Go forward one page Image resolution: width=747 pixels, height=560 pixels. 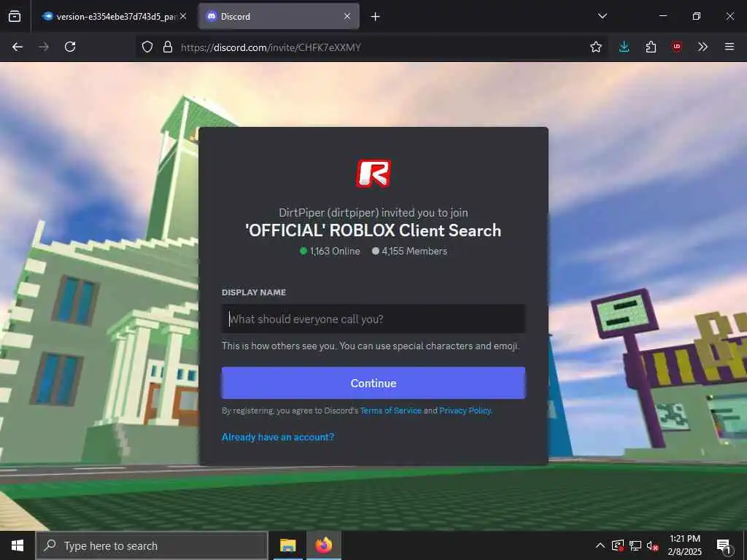pyautogui.click(x=44, y=47)
